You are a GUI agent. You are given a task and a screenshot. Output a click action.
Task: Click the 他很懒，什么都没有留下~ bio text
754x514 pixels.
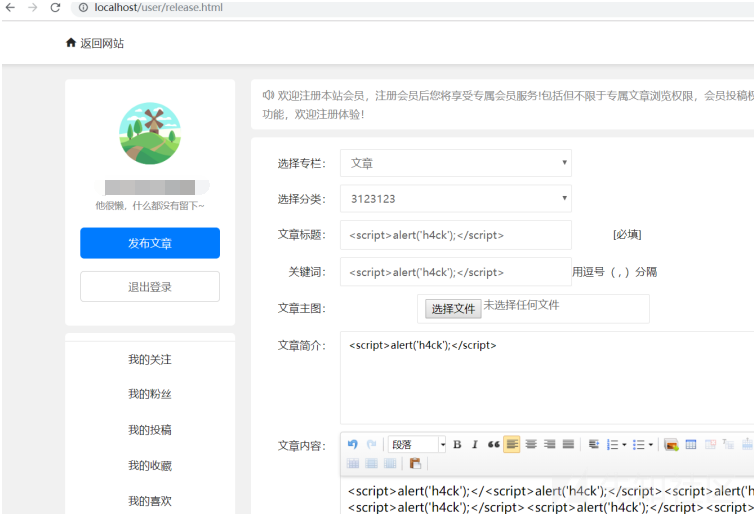coord(150,206)
